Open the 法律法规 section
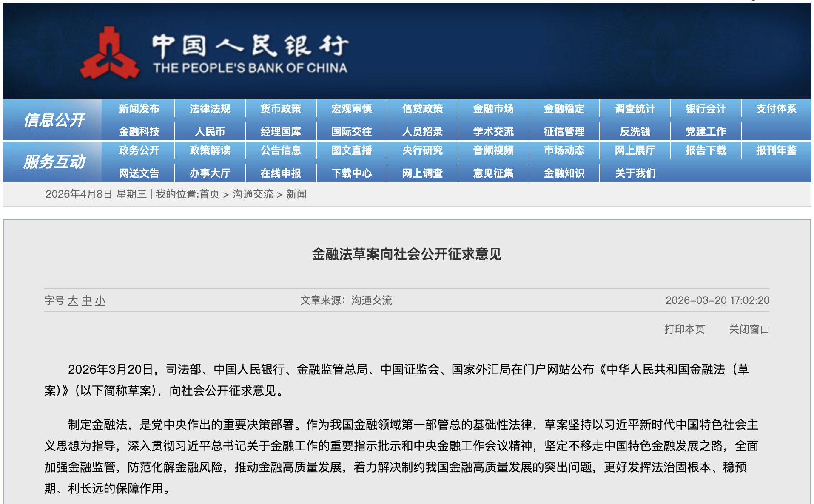Image resolution: width=814 pixels, height=504 pixels. point(210,109)
